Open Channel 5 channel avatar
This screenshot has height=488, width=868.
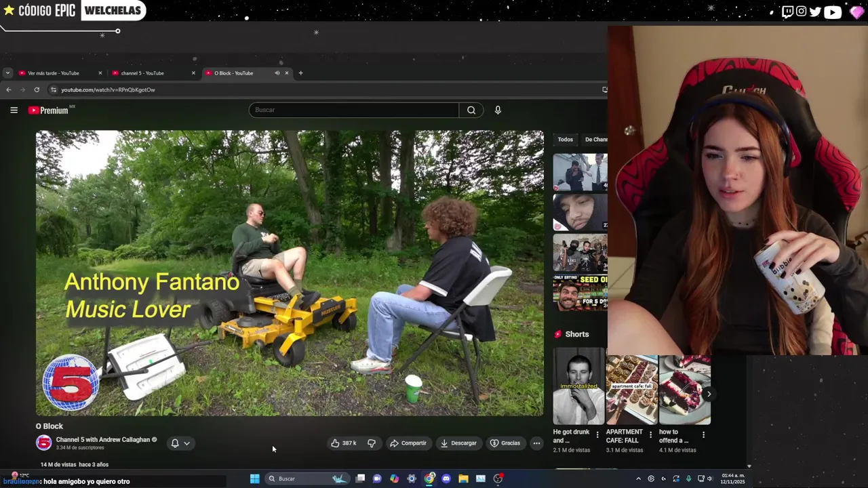pos(43,443)
